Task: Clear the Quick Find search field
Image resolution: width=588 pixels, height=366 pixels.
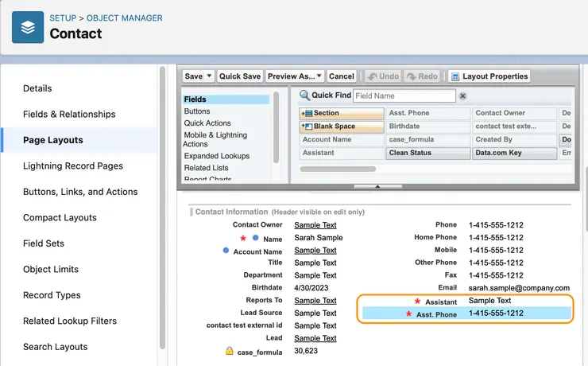Action: point(463,95)
